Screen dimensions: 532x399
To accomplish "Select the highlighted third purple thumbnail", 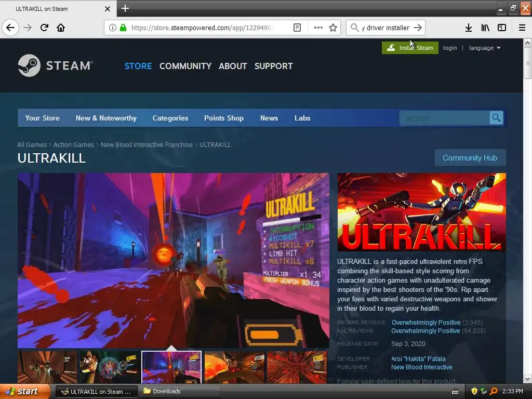I will click(171, 367).
